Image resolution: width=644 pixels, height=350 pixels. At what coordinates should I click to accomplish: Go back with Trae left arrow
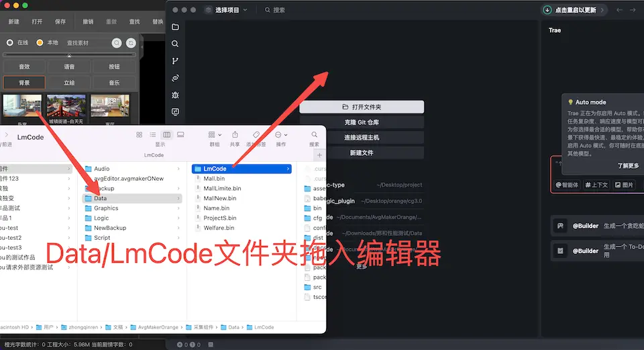[x=619, y=10]
